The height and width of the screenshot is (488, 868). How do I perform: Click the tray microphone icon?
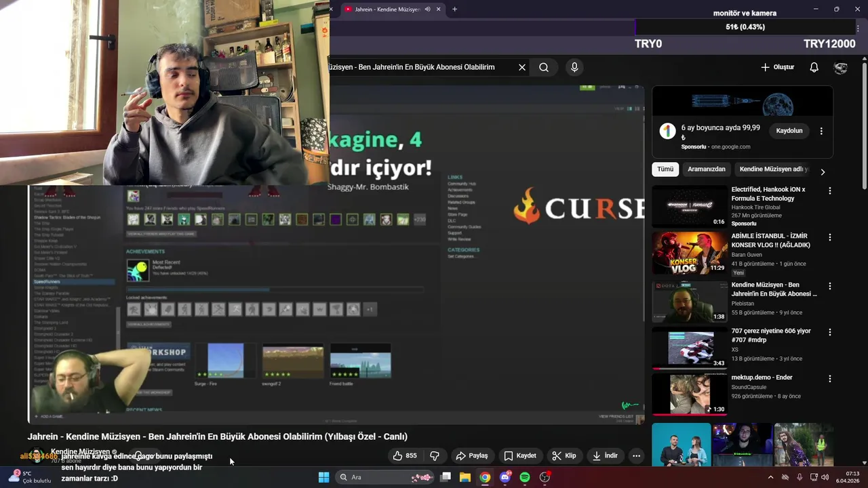(800, 477)
